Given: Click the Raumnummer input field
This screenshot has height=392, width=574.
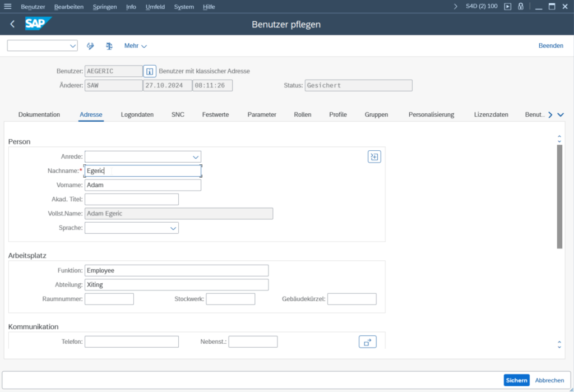Looking at the screenshot, I should click(109, 299).
